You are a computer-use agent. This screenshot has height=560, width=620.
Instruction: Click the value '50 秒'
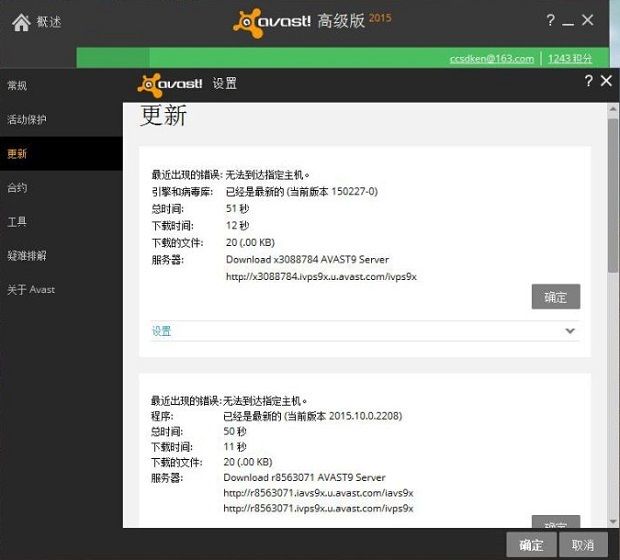pyautogui.click(x=235, y=431)
